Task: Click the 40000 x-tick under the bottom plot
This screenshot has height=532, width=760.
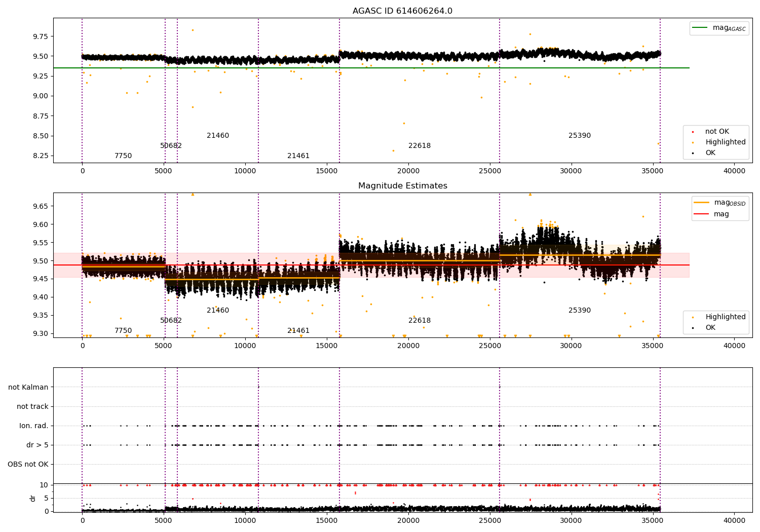Action: tap(734, 520)
